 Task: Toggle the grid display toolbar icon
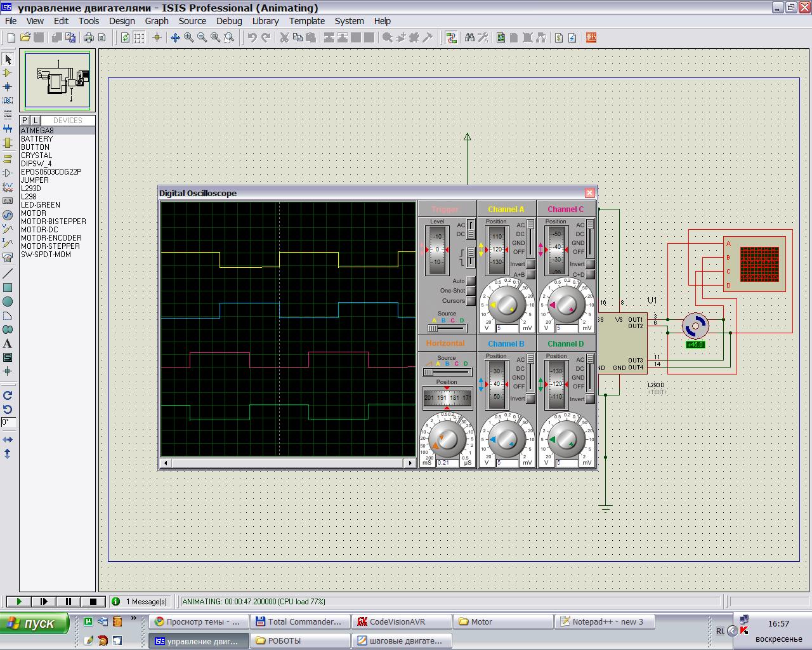tap(139, 38)
